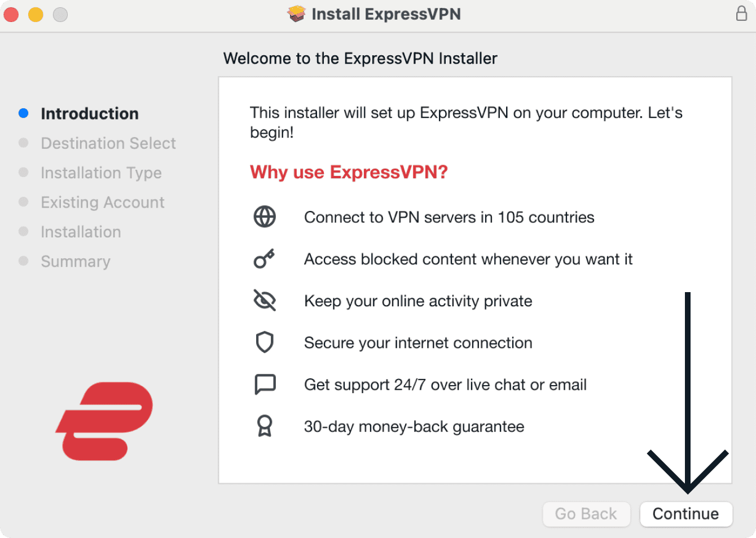The width and height of the screenshot is (756, 538).
Task: Click the installer package icon in title
Action: tap(296, 14)
